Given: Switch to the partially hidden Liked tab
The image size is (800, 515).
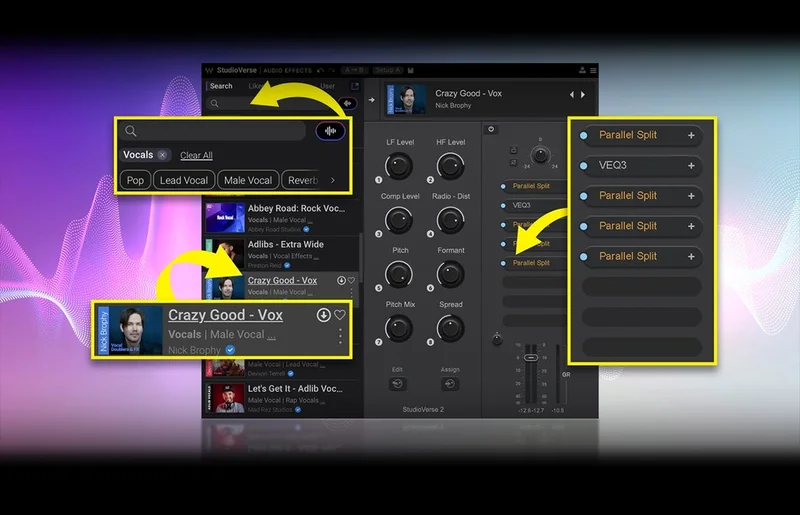Looking at the screenshot, I should point(256,86).
